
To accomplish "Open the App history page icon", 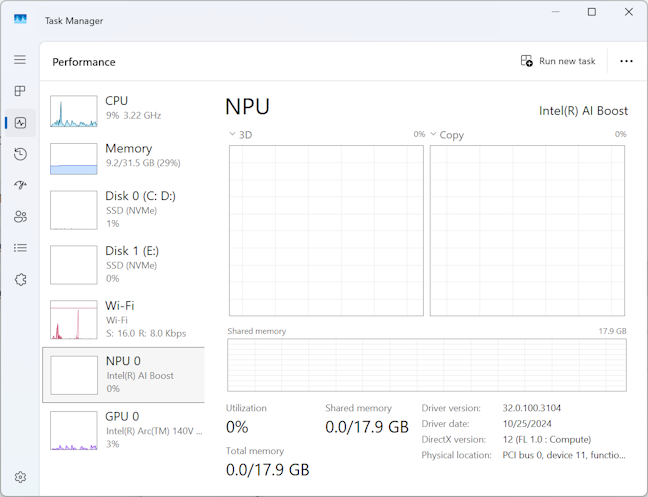I will pyautogui.click(x=20, y=154).
